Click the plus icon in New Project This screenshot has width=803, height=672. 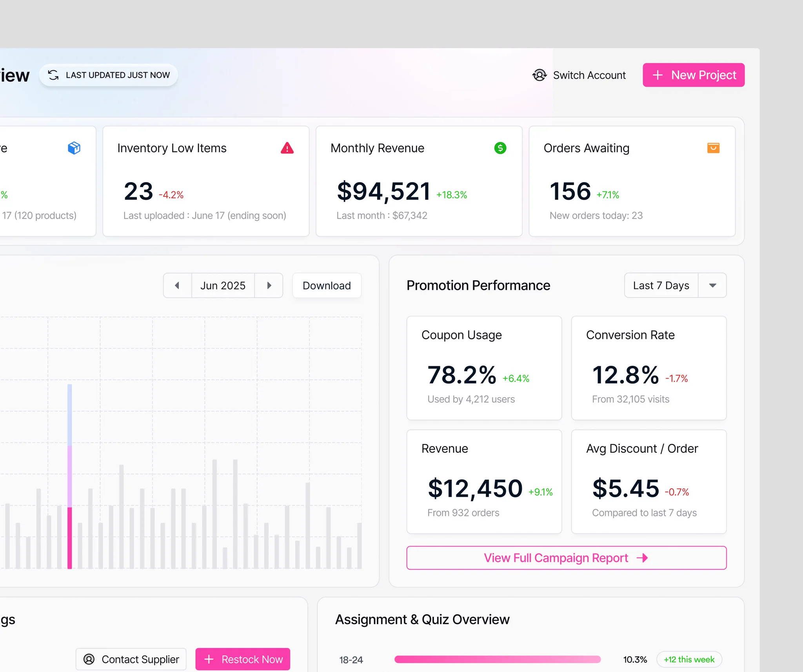pyautogui.click(x=658, y=75)
